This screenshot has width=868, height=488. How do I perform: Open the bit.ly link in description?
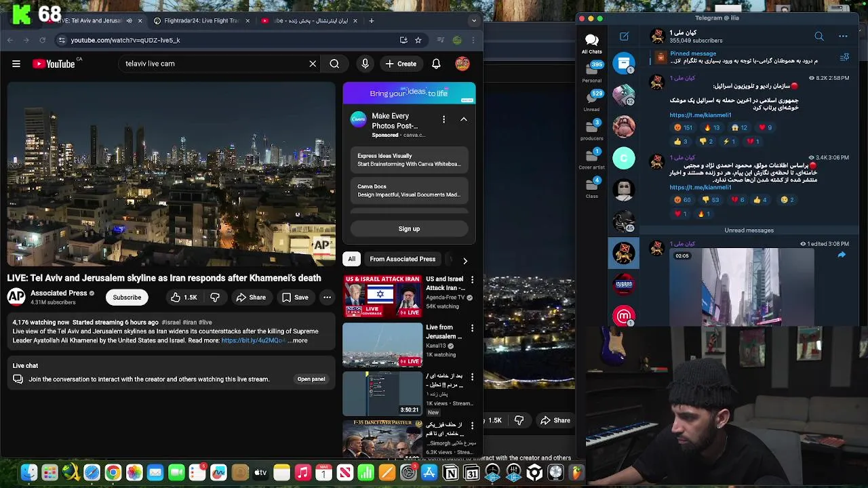pos(253,341)
